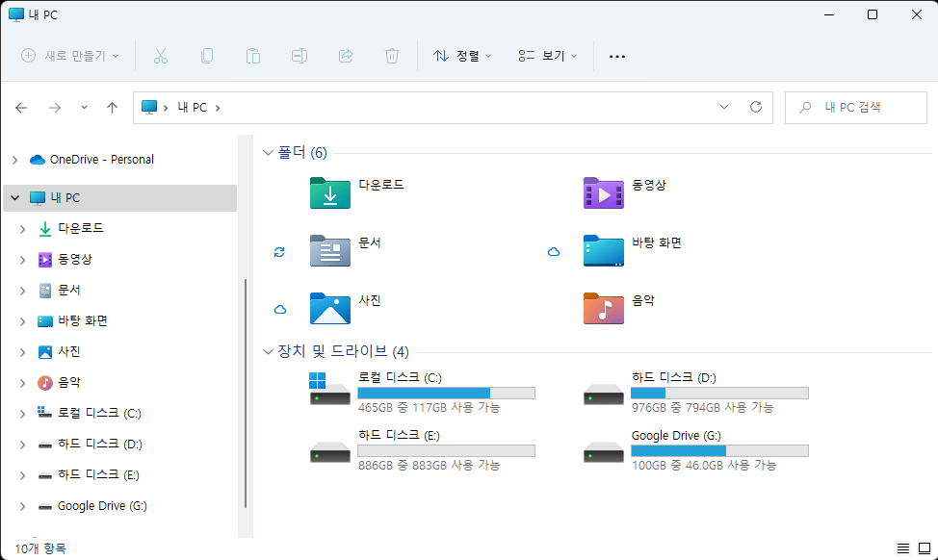
Task: Open the more options ellipsis menu
Action: (616, 56)
